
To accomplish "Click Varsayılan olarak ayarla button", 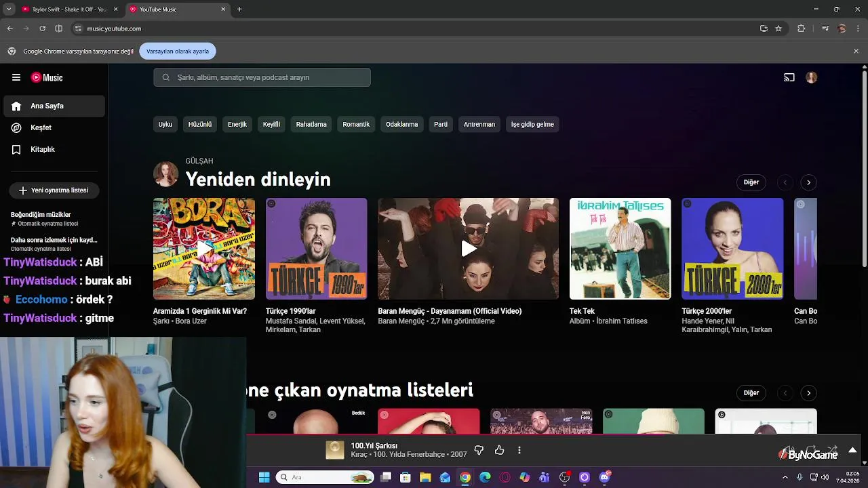I will point(178,51).
